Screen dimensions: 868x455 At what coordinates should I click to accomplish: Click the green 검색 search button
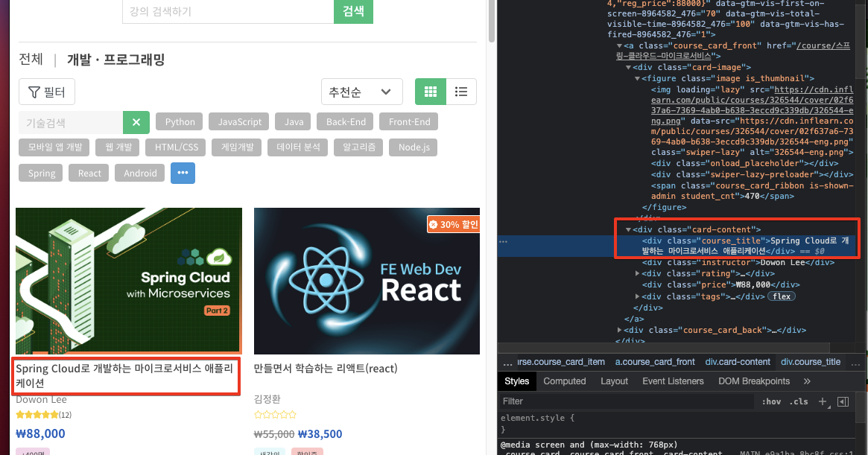point(353,12)
